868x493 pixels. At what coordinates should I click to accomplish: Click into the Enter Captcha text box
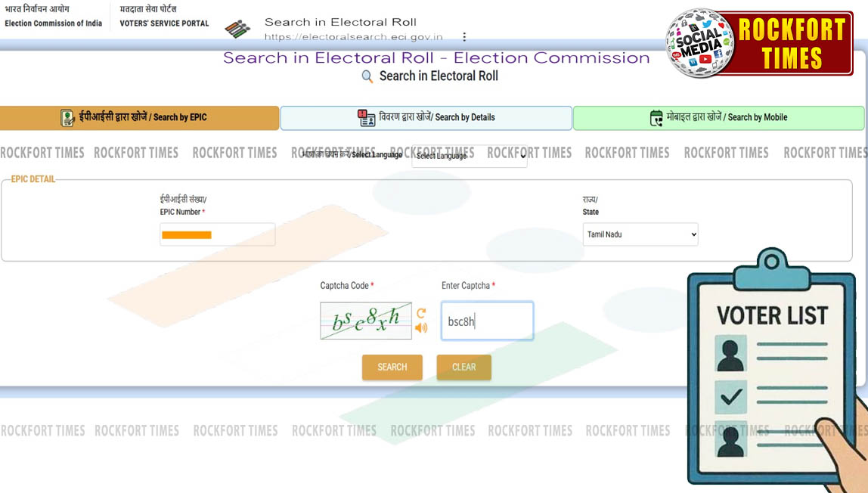click(487, 321)
